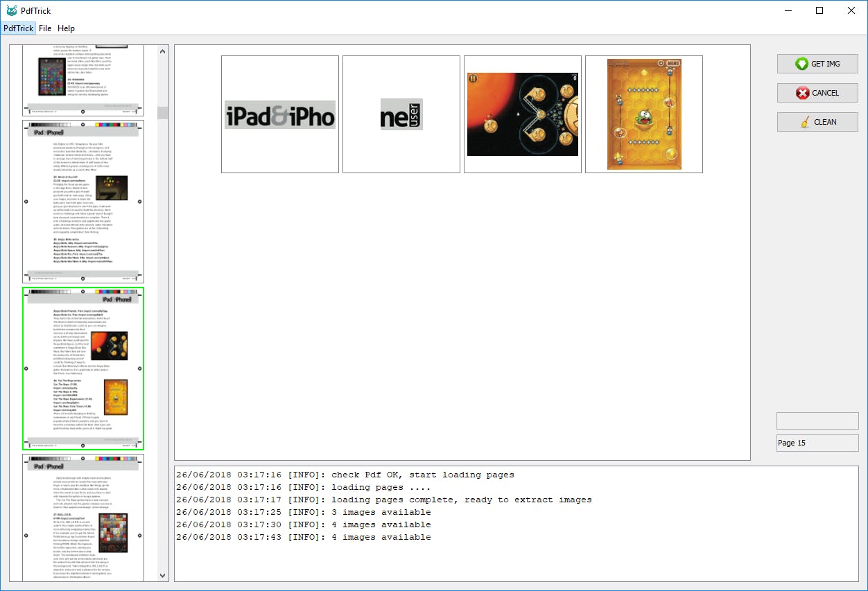
Task: Click the PdfTrick cat icon in title bar
Action: coord(12,10)
